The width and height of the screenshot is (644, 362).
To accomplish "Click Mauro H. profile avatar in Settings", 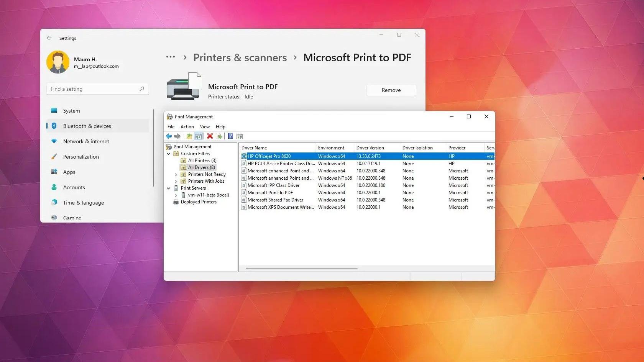I will 58,62.
